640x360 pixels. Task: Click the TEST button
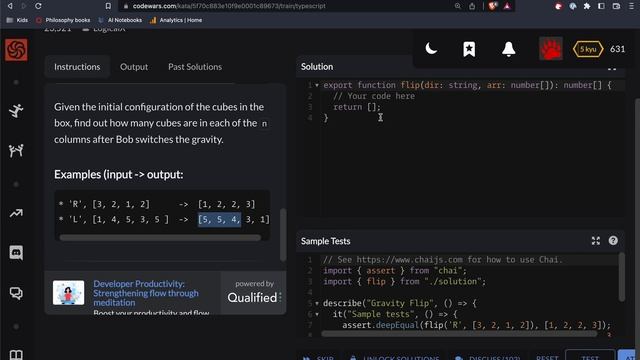[x=590, y=356]
